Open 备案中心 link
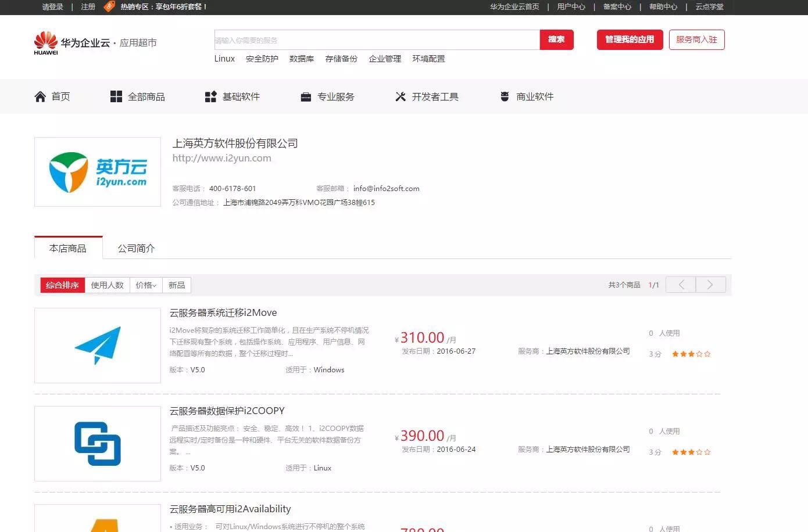 [x=617, y=7]
